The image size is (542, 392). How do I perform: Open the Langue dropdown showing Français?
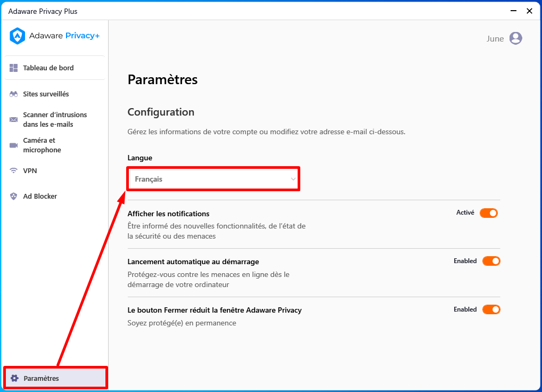[213, 179]
